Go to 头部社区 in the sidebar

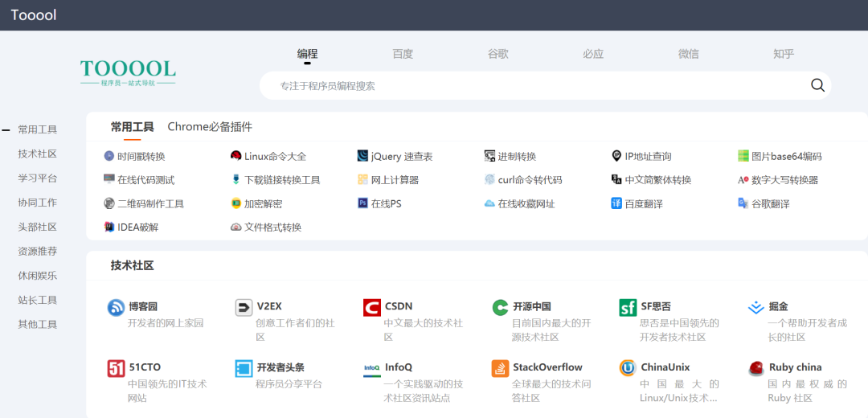pyautogui.click(x=37, y=227)
